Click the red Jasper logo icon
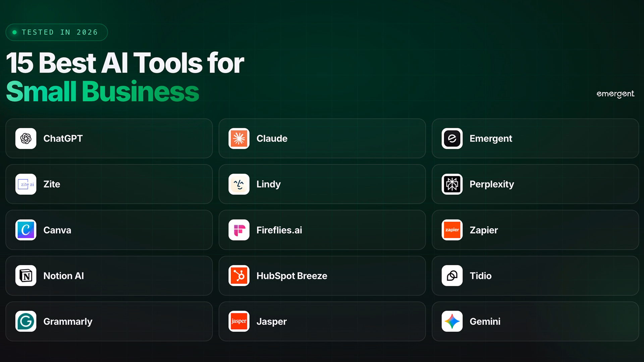This screenshot has width=644, height=362. click(239, 321)
